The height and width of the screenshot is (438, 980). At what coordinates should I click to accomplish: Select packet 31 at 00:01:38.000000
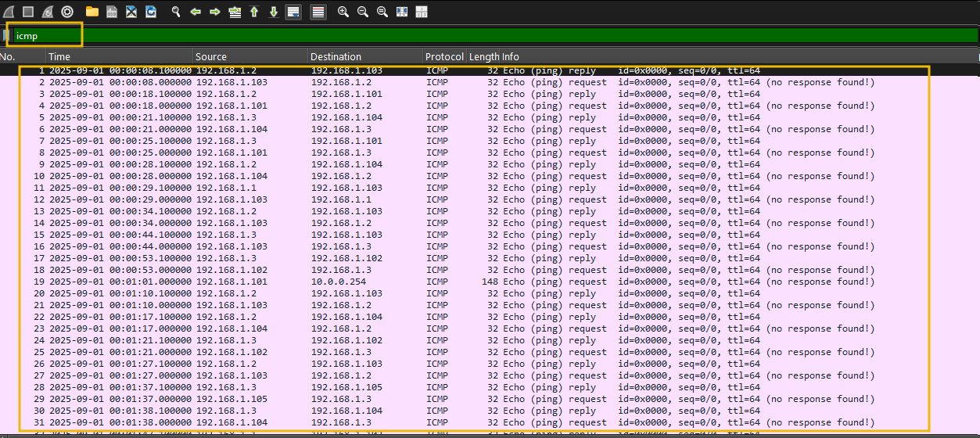tap(490, 422)
